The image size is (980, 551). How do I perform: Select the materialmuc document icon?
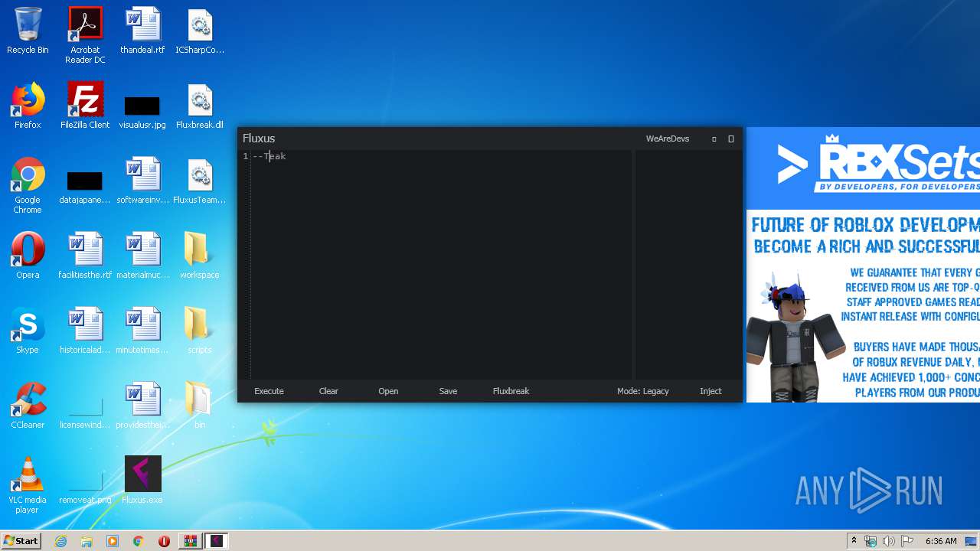pos(142,256)
